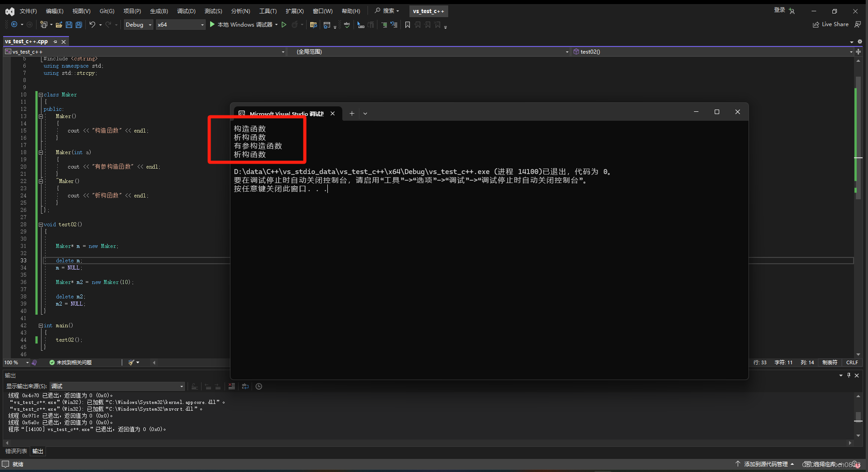
Task: Click the split editor icon above scrollbar
Action: pos(858,52)
